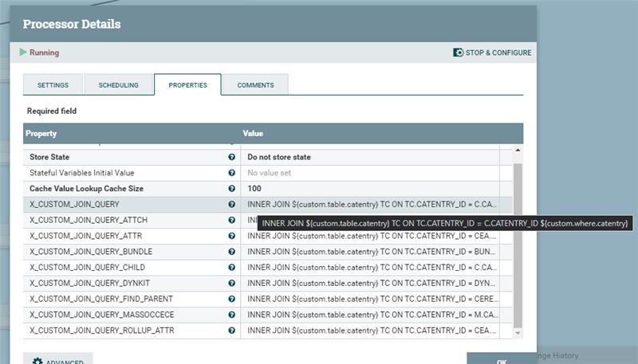Click help icon for Cache Value Lookup Cache Size
The width and height of the screenshot is (638, 364).
tap(231, 189)
